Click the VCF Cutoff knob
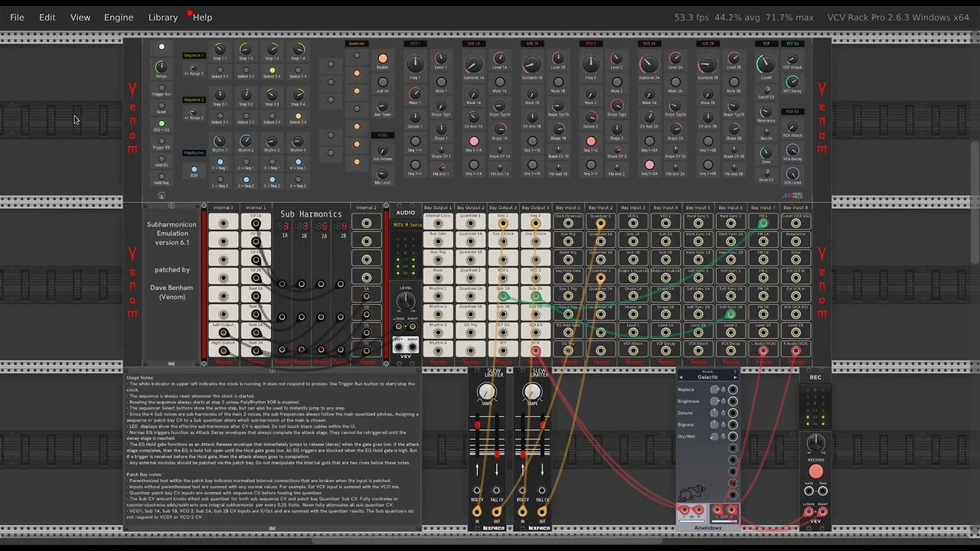The image size is (980, 551). tap(766, 65)
